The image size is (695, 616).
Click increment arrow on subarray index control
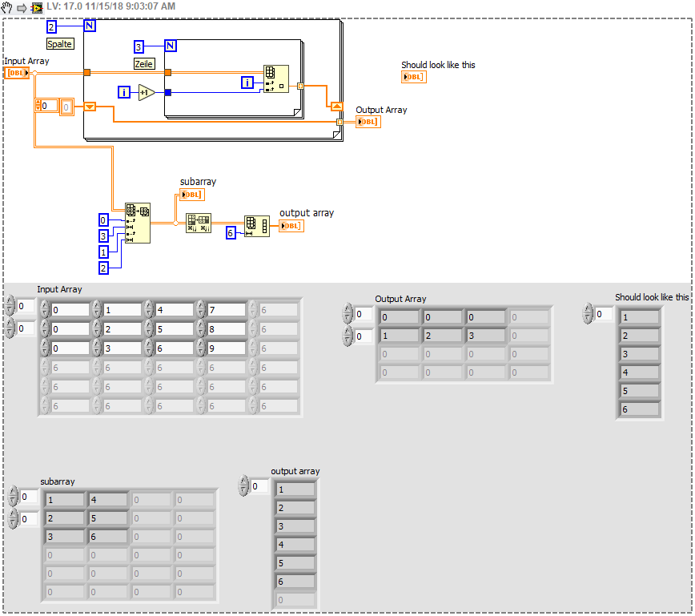click(x=12, y=492)
